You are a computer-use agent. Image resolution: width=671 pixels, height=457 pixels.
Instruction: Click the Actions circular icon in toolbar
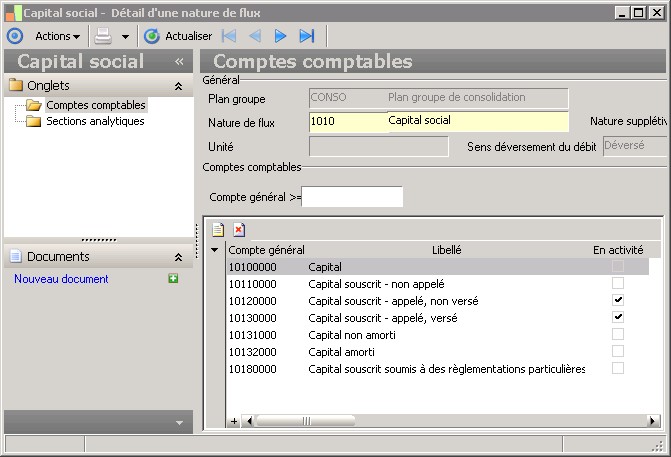(14, 36)
